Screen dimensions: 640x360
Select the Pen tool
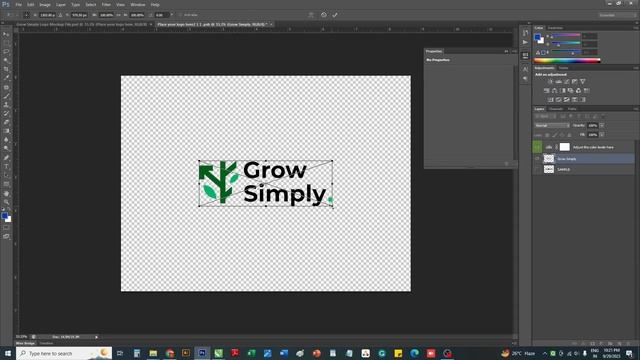[6, 158]
